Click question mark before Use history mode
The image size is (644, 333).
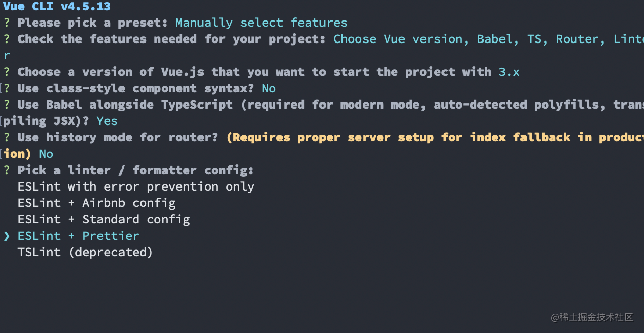7,137
